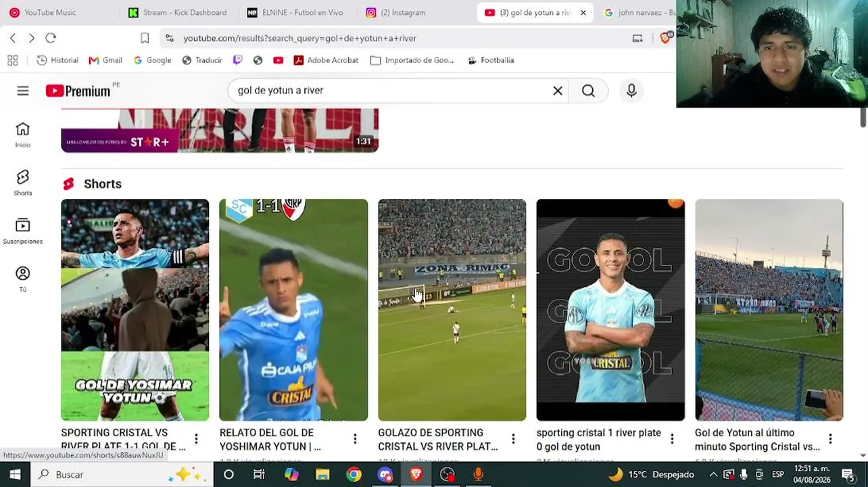Clear the search query with the X
This screenshot has height=487, width=868.
click(x=558, y=91)
